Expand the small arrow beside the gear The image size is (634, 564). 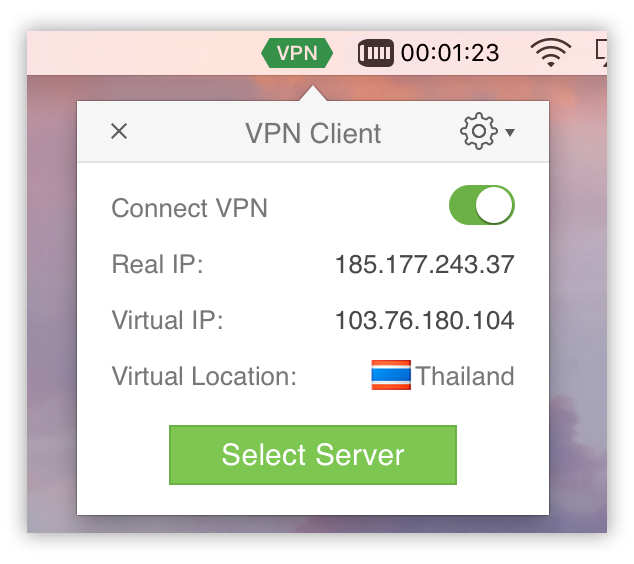[510, 132]
